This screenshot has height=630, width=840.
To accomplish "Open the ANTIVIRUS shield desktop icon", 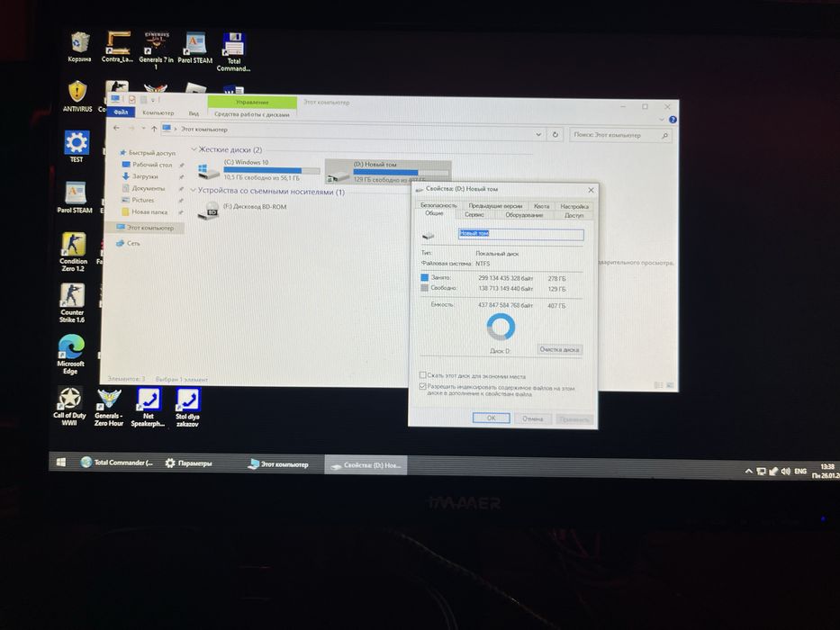I will [77, 96].
